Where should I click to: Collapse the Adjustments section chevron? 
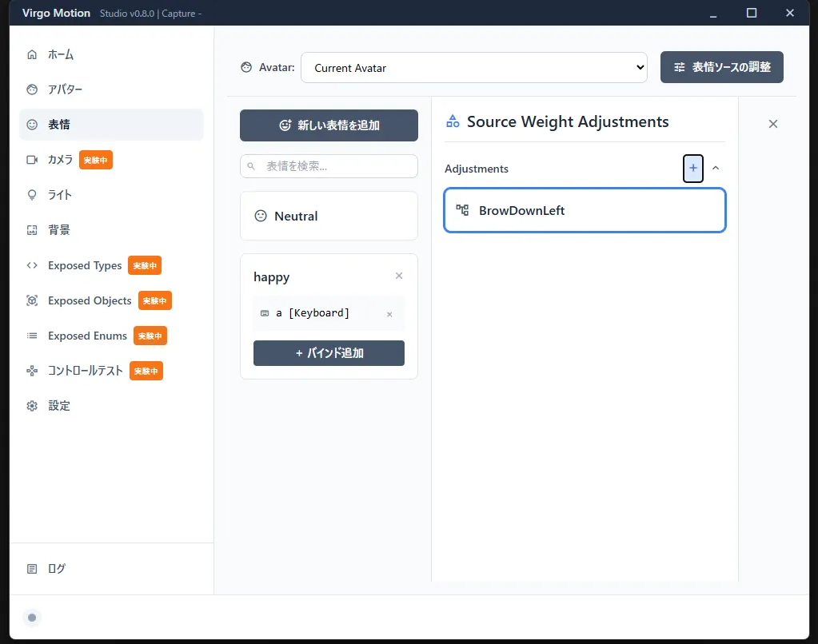click(716, 169)
